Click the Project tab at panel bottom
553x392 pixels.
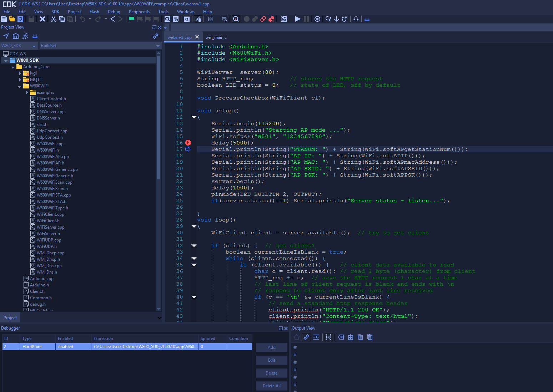[10, 318]
